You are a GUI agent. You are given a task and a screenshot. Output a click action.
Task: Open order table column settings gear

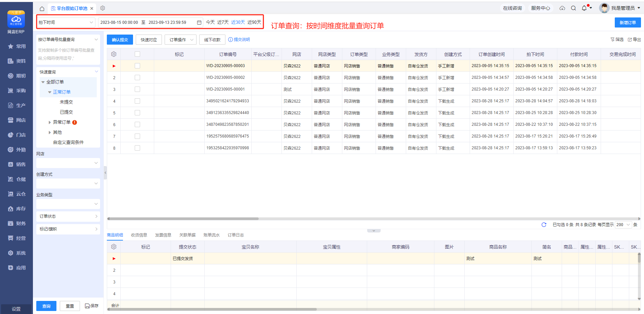tap(114, 54)
